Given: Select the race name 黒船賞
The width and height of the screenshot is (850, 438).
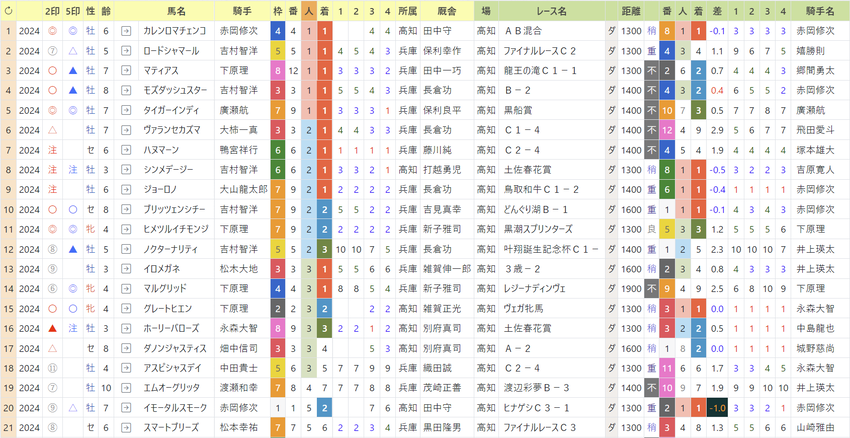Looking at the screenshot, I should click(518, 111).
